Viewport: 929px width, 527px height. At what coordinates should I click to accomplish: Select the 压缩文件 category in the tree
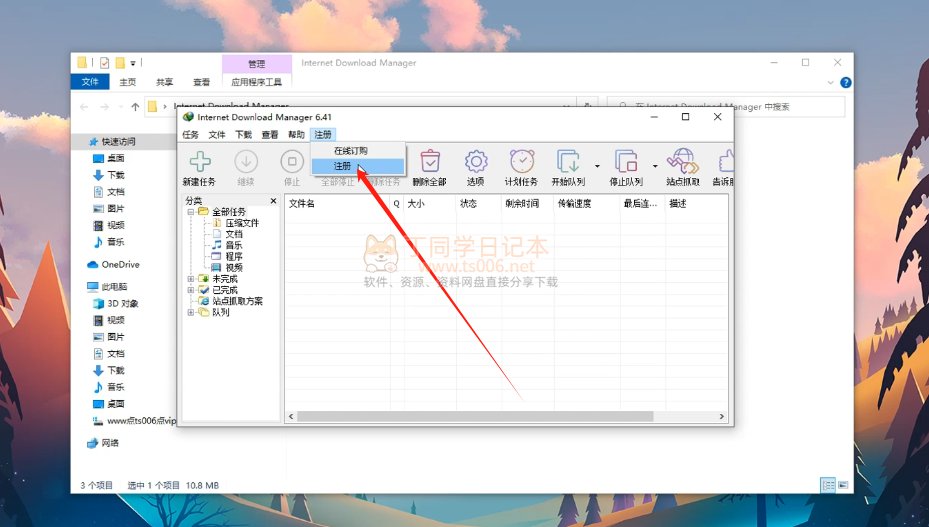(x=241, y=223)
